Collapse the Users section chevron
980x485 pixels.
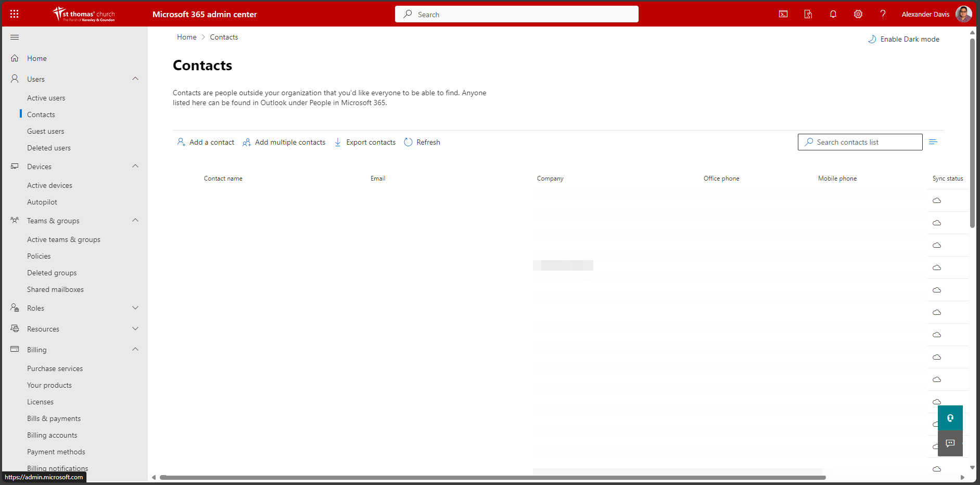pyautogui.click(x=135, y=79)
